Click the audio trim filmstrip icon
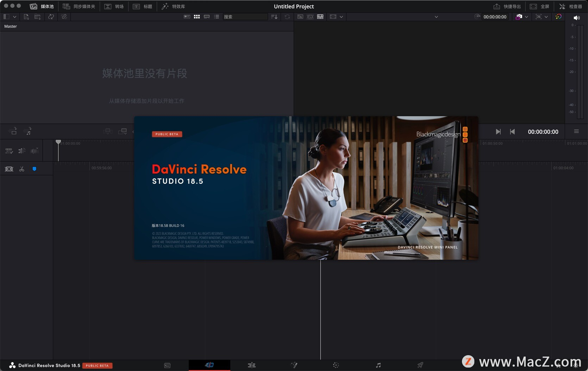 [35, 151]
